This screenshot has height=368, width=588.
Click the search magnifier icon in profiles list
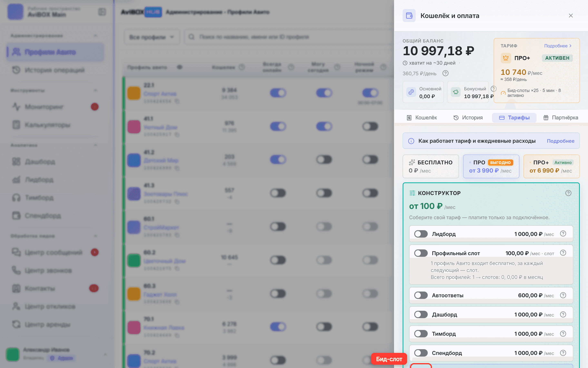[192, 37]
